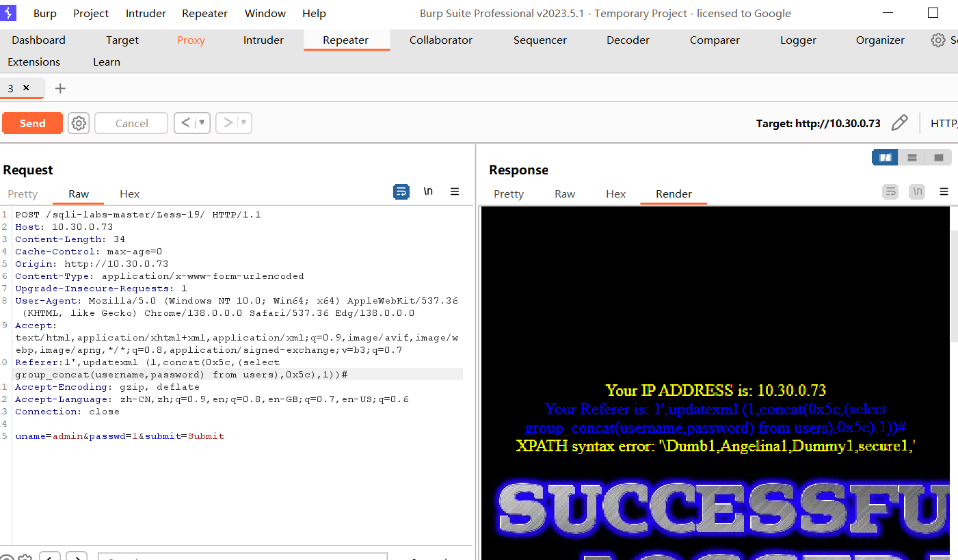
Task: Open the Window menu
Action: pyautogui.click(x=265, y=14)
